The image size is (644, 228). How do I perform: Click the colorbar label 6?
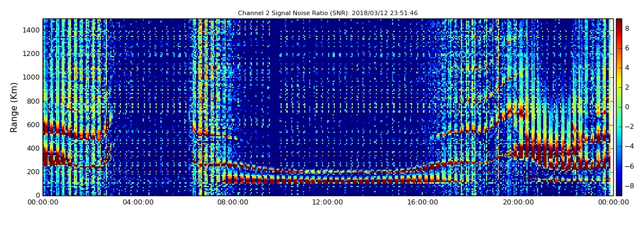(627, 48)
